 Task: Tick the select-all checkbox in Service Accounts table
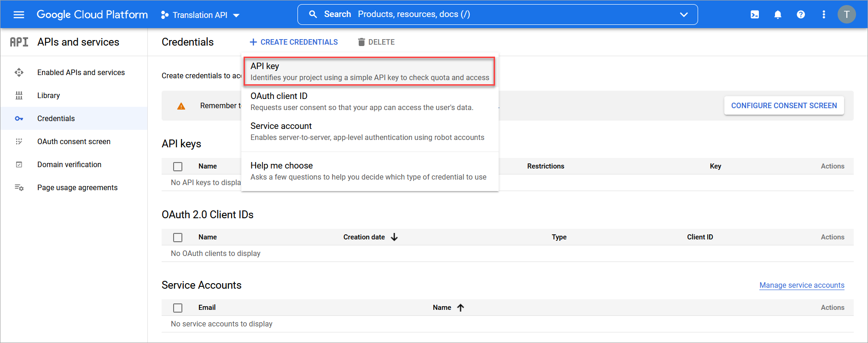(x=178, y=308)
